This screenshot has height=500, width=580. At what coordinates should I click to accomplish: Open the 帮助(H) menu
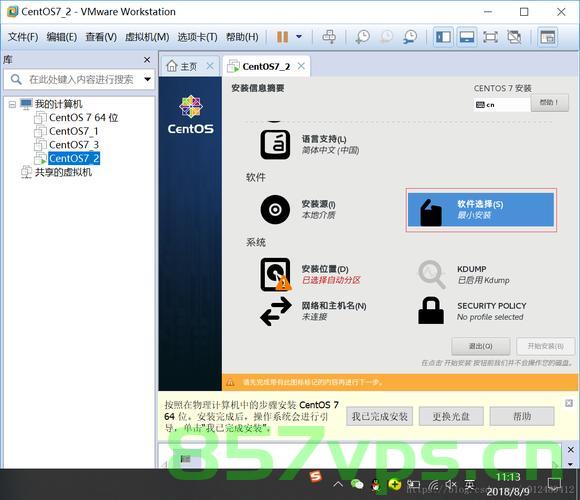pyautogui.click(x=242, y=37)
